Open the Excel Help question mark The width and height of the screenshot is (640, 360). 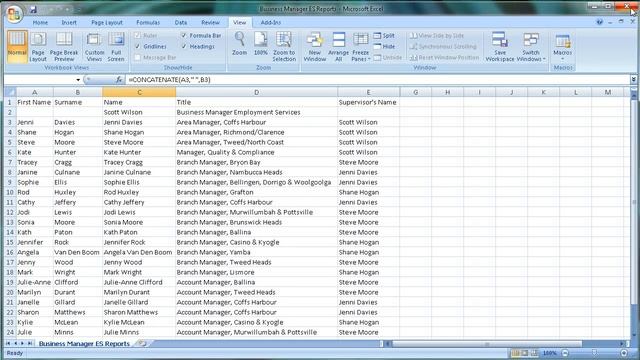[x=599, y=22]
